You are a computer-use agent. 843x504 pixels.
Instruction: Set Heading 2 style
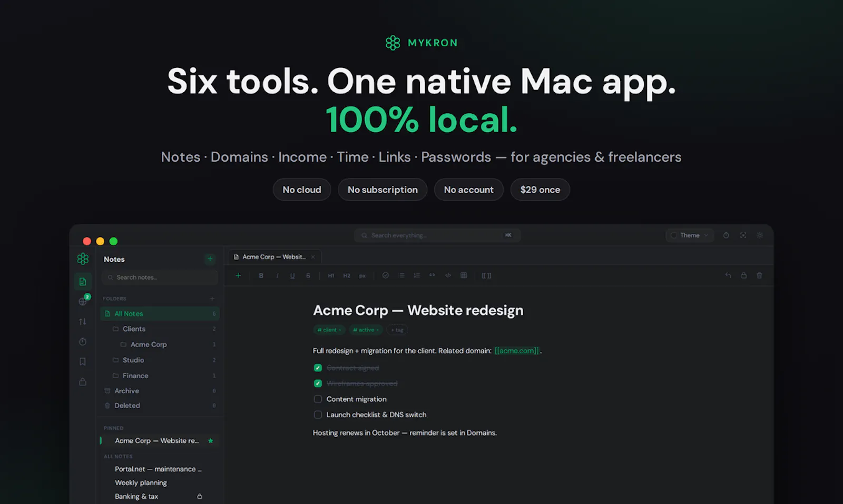point(347,275)
